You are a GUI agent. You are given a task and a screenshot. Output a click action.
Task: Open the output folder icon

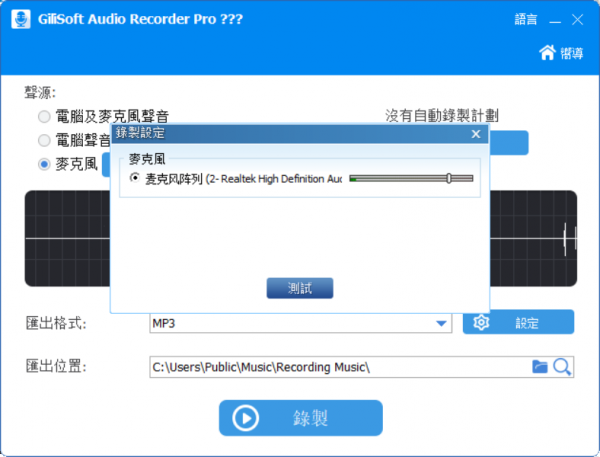[540, 367]
